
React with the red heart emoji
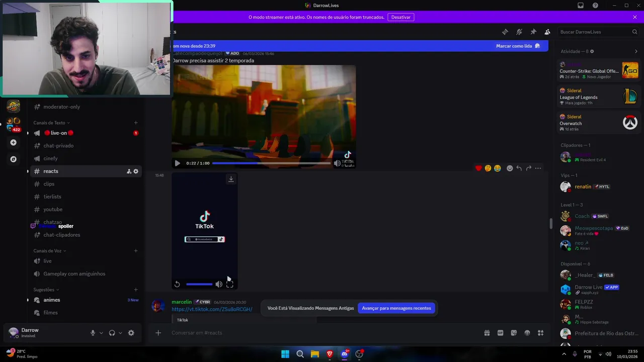pos(478,168)
